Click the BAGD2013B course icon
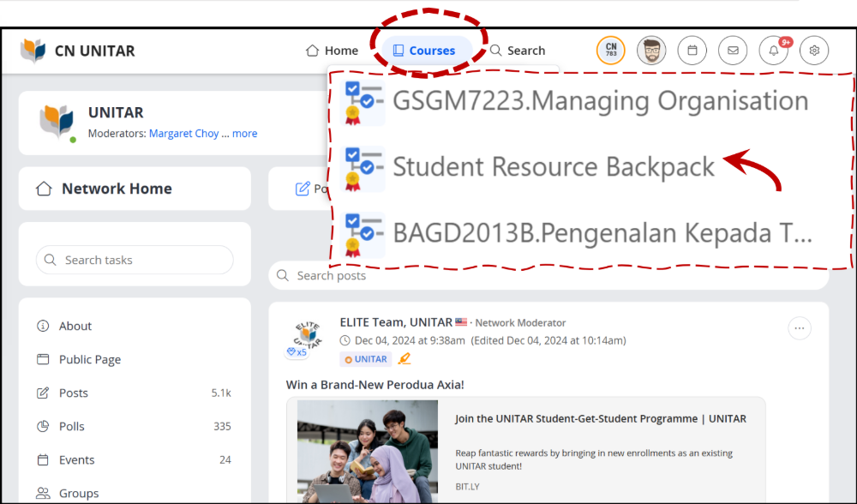857x504 pixels. click(x=363, y=235)
